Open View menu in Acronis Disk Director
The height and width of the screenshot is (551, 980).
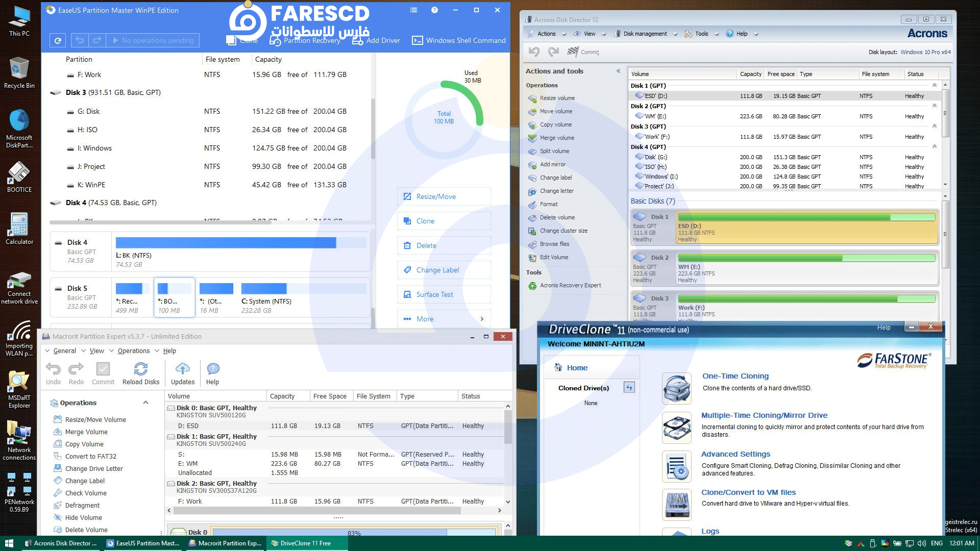[590, 34]
